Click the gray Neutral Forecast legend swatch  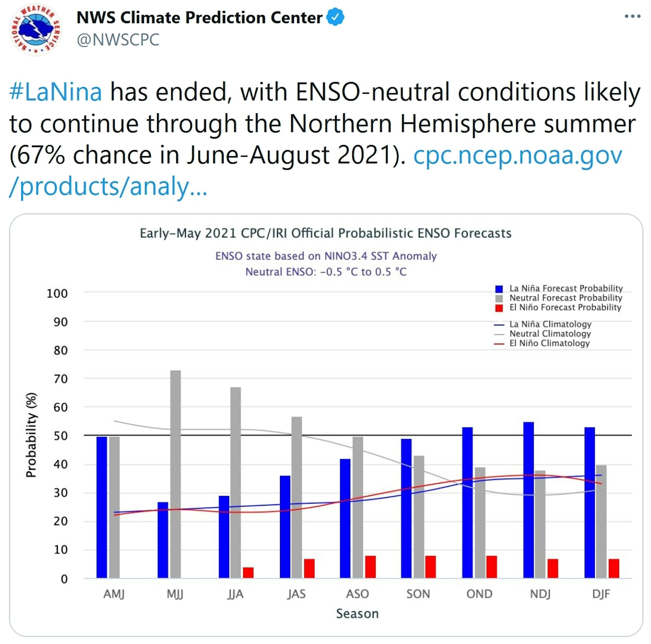click(x=499, y=298)
